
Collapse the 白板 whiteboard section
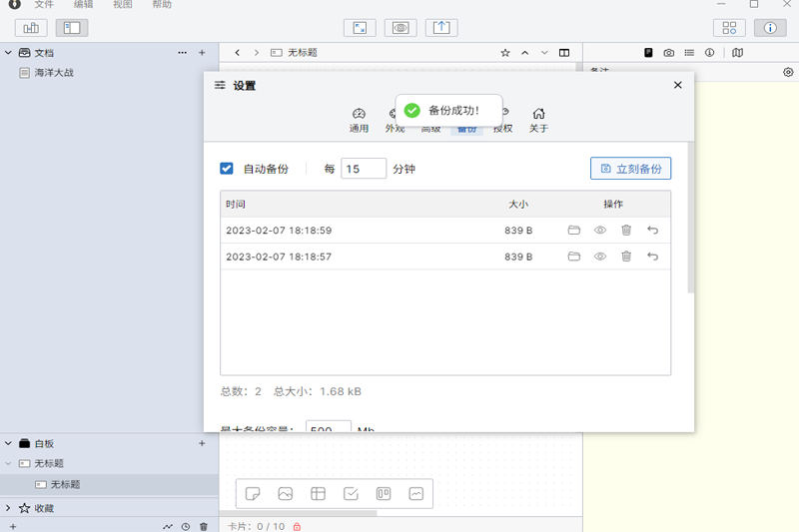tap(9, 443)
